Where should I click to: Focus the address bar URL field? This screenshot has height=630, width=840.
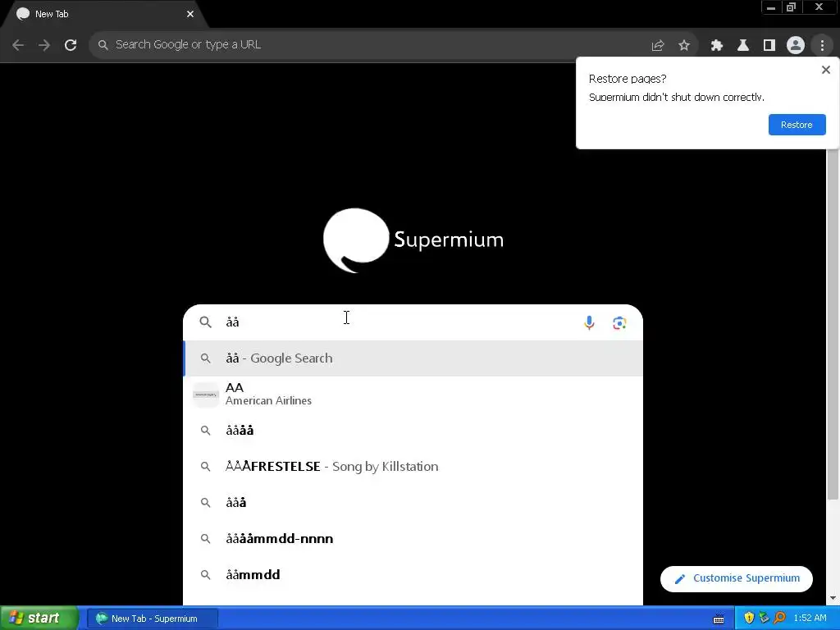(x=375, y=45)
